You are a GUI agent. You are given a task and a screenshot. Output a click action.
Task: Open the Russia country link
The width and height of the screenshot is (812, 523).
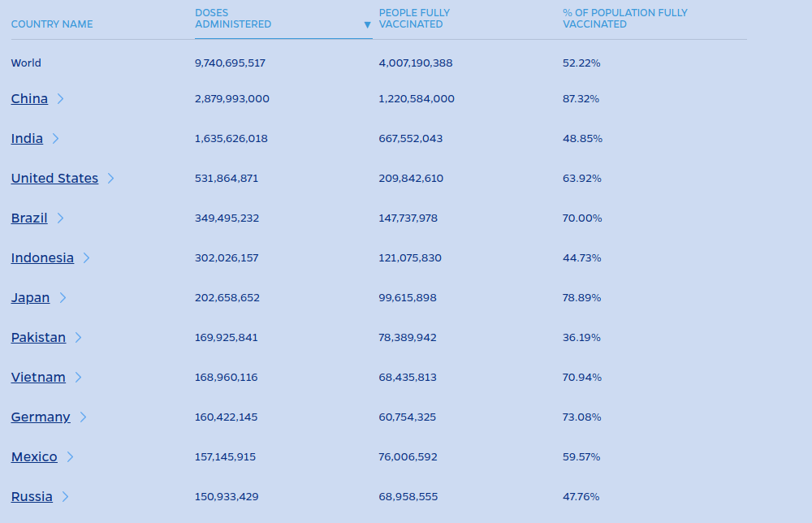coord(32,497)
